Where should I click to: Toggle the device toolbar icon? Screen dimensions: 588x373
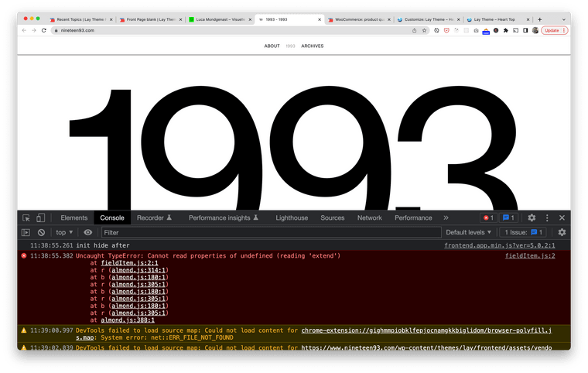(41, 218)
